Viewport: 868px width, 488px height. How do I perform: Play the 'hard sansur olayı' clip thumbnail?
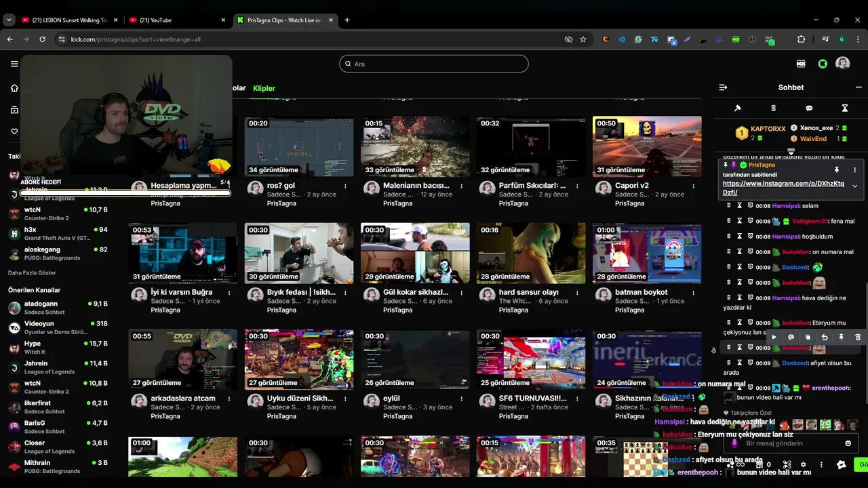click(x=531, y=253)
